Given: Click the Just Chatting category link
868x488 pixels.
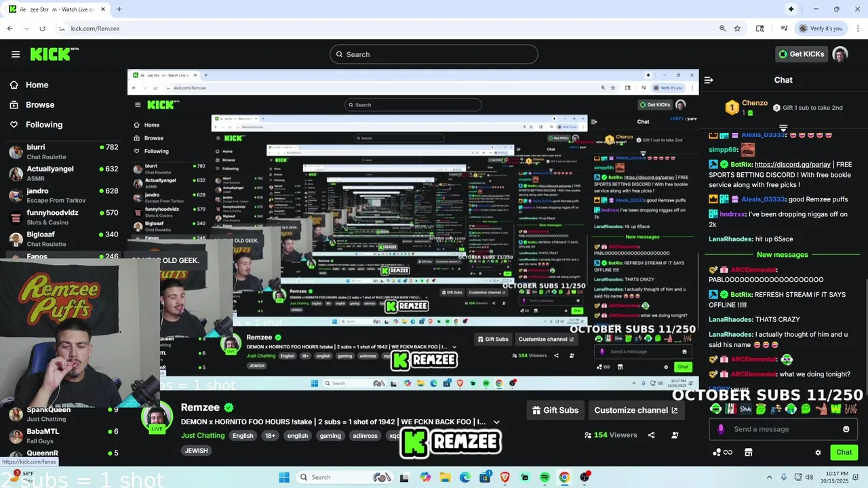Looking at the screenshot, I should [203, 436].
